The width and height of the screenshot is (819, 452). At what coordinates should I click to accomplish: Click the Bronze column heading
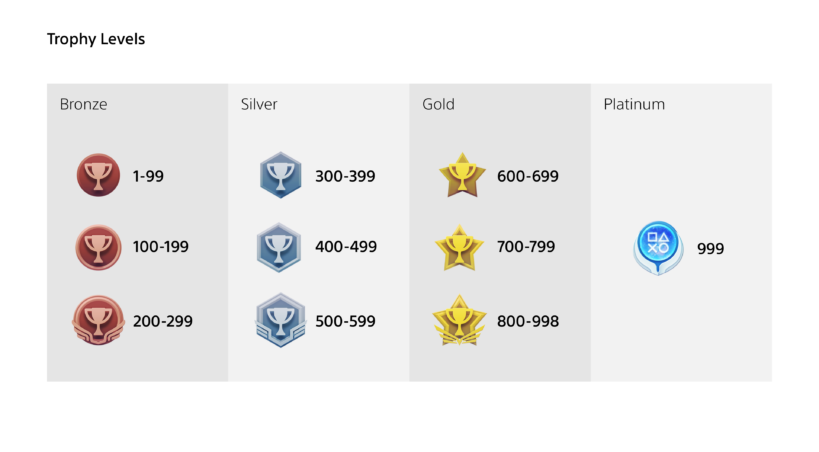click(x=83, y=104)
